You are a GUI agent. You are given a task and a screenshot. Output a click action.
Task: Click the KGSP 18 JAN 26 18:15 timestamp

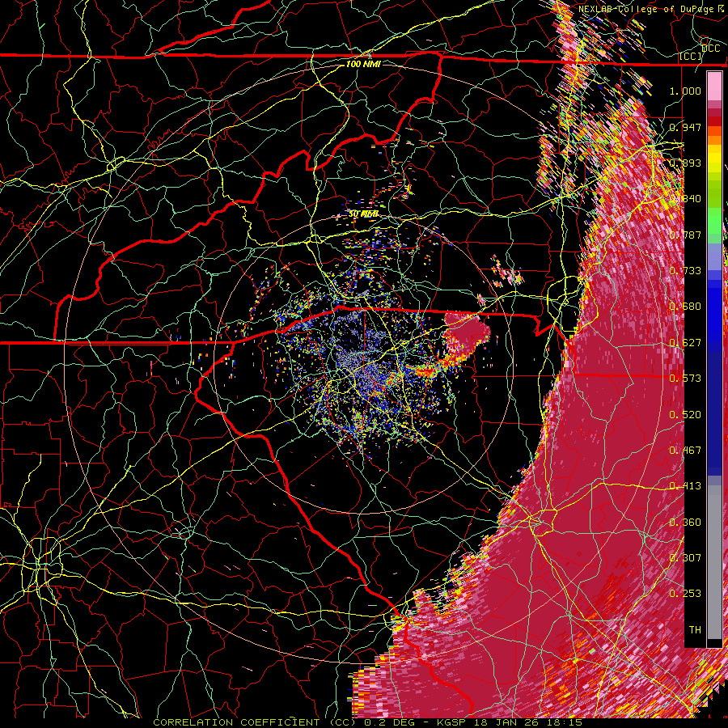pos(510,722)
